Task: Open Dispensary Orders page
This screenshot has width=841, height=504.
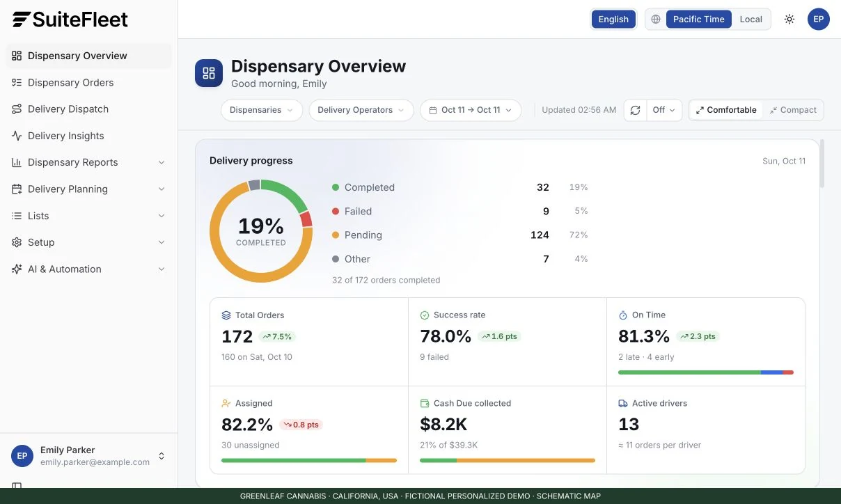Action: (89, 82)
